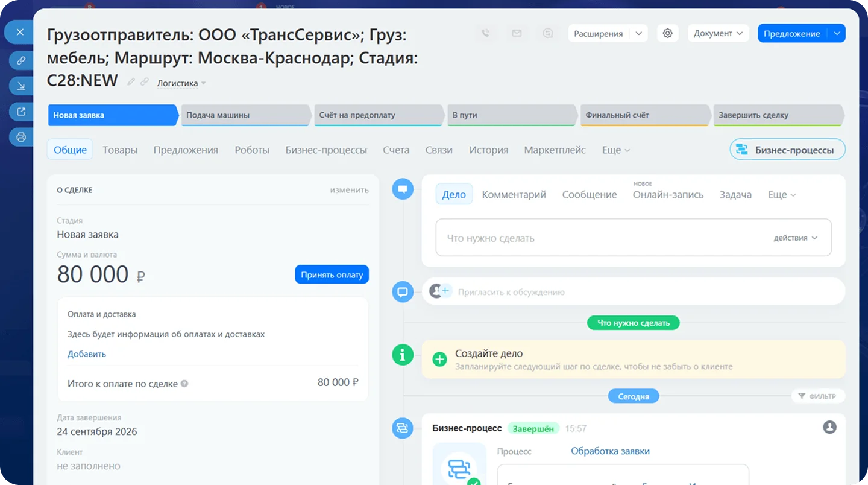
Task: Click the Что нужно сделать input field
Action: pos(633,238)
